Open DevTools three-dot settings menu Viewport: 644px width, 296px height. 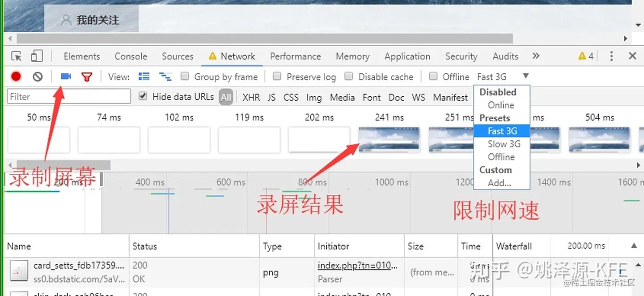(611, 56)
